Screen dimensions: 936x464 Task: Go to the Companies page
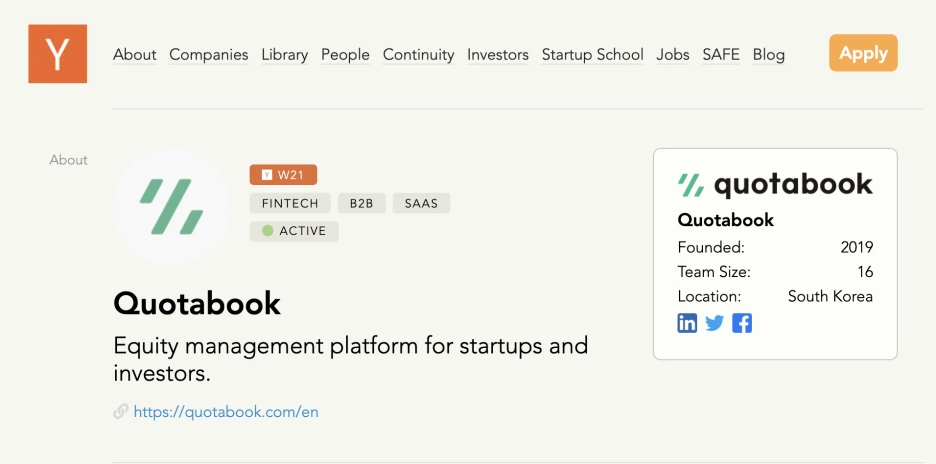pyautogui.click(x=209, y=55)
